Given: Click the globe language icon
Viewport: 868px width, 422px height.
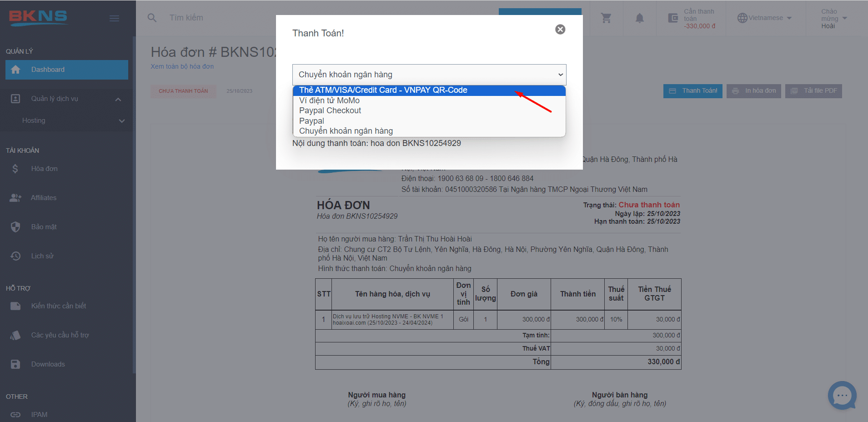Looking at the screenshot, I should [742, 18].
